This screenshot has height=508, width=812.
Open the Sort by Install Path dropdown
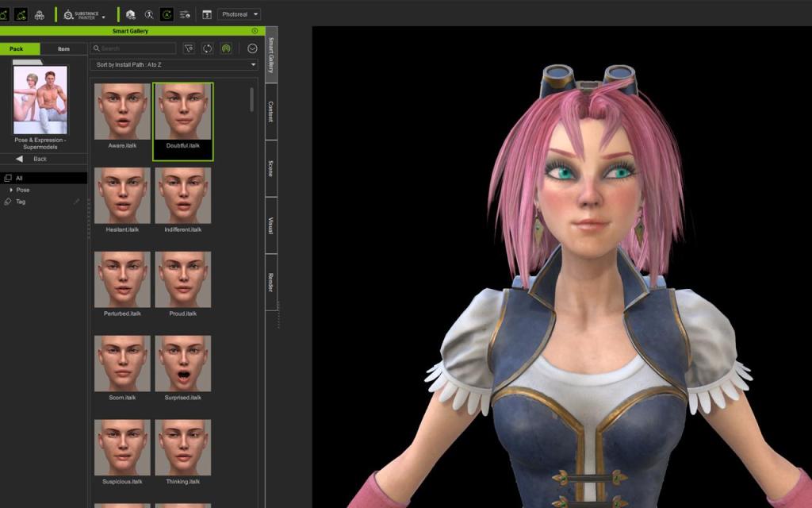pyautogui.click(x=174, y=64)
